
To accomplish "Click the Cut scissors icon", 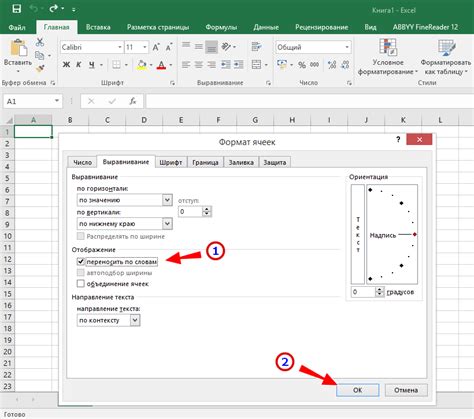I will pos(40,42).
